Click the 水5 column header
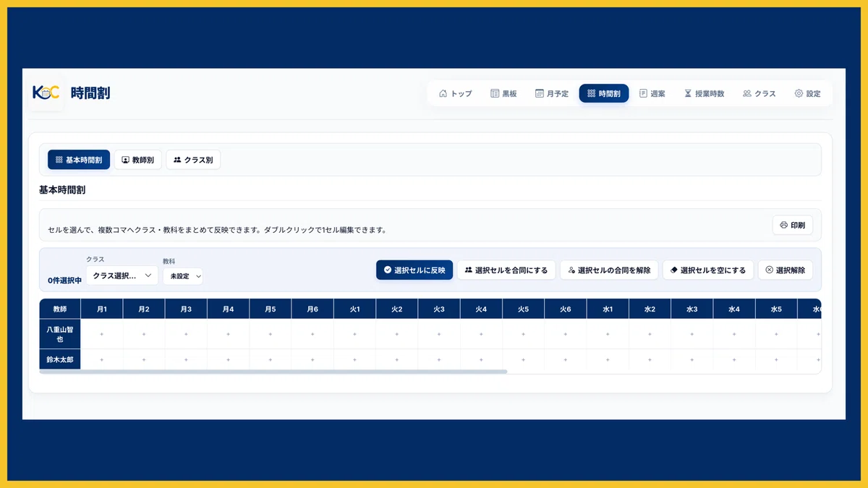The image size is (868, 488). tap(776, 309)
